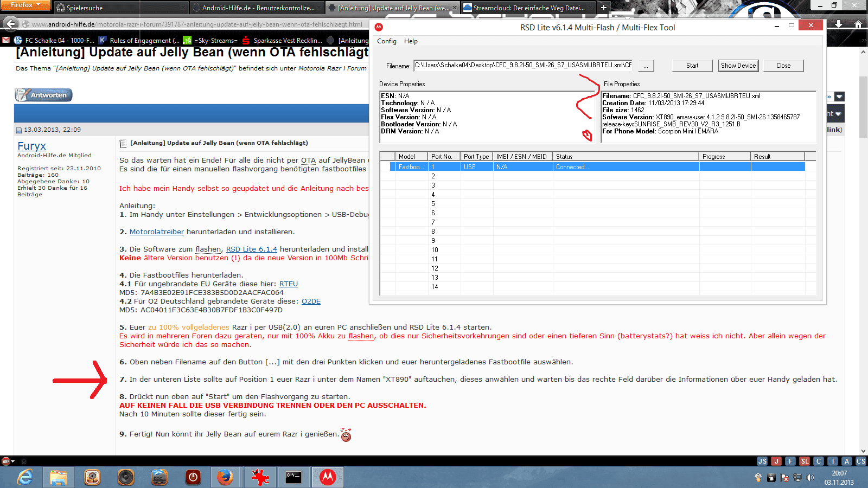Viewport: 868px width, 488px height.
Task: Toggle the A addon button
Action: coord(847,461)
